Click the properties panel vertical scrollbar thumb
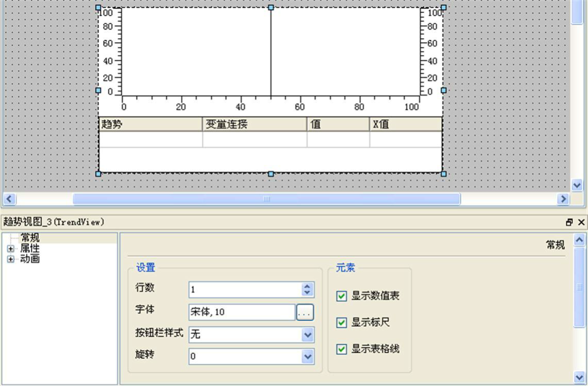 tap(579, 287)
